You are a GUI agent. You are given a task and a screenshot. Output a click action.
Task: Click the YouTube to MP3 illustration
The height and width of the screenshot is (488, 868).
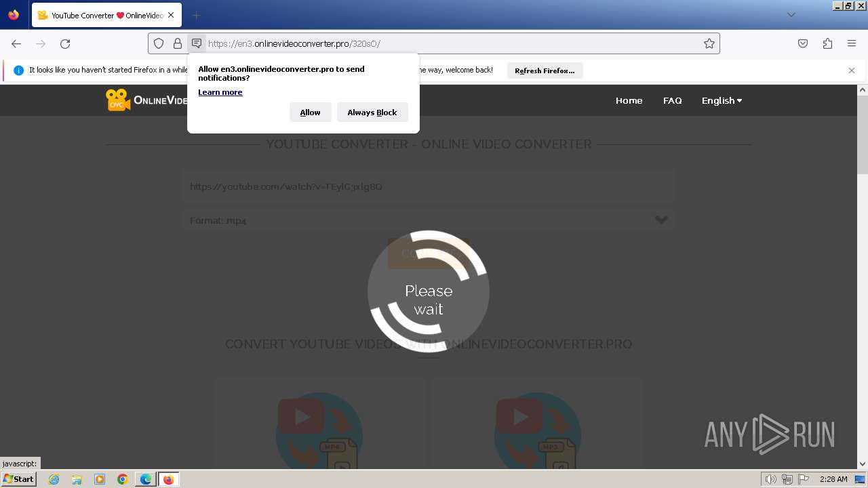pyautogui.click(x=538, y=431)
